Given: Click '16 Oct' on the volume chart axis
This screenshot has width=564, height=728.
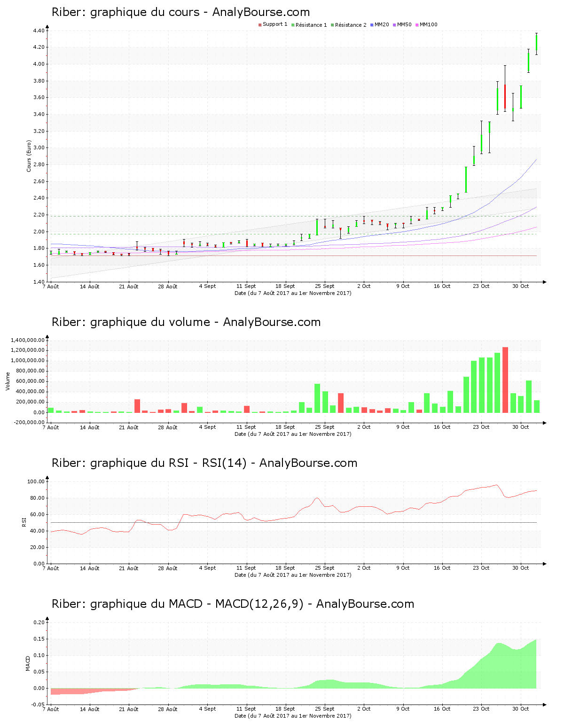Looking at the screenshot, I should click(442, 427).
